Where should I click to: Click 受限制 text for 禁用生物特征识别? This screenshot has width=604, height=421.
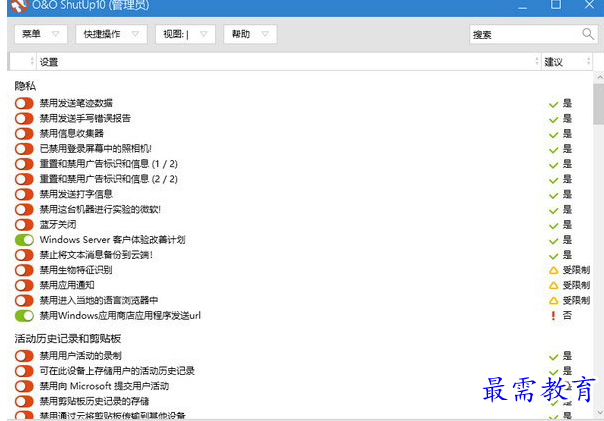576,270
